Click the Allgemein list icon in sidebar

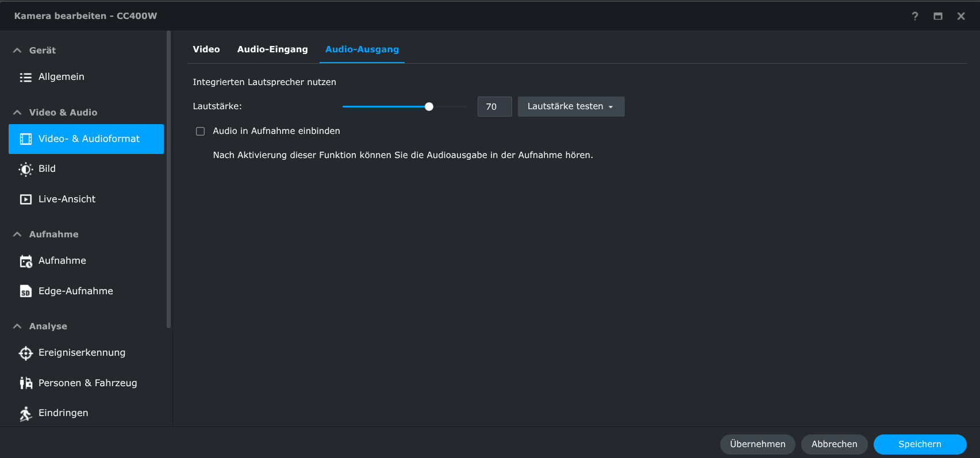tap(26, 77)
